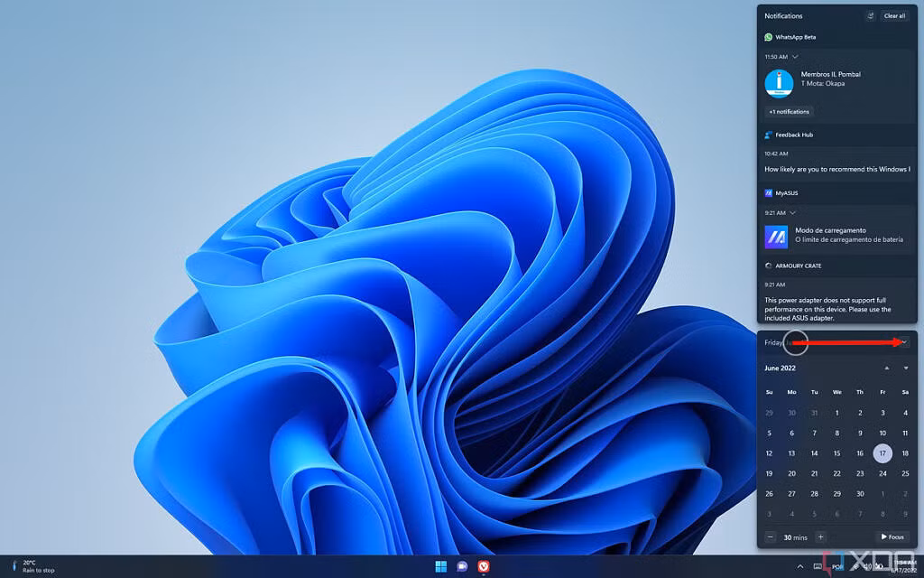Select June 17 on the calendar
924x578 pixels.
click(882, 453)
